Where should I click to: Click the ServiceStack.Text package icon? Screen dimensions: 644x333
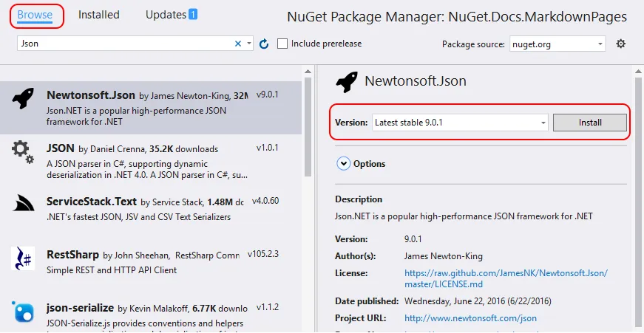click(x=23, y=203)
